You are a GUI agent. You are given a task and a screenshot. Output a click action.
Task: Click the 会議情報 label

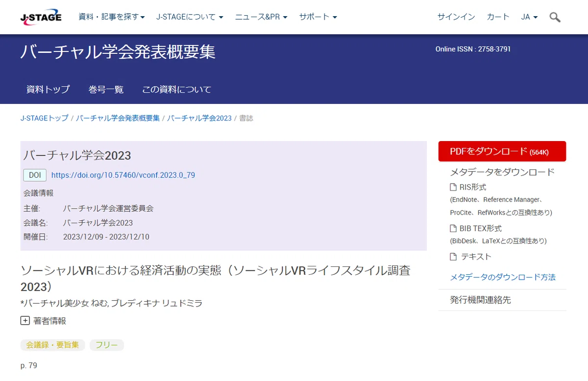click(x=38, y=193)
